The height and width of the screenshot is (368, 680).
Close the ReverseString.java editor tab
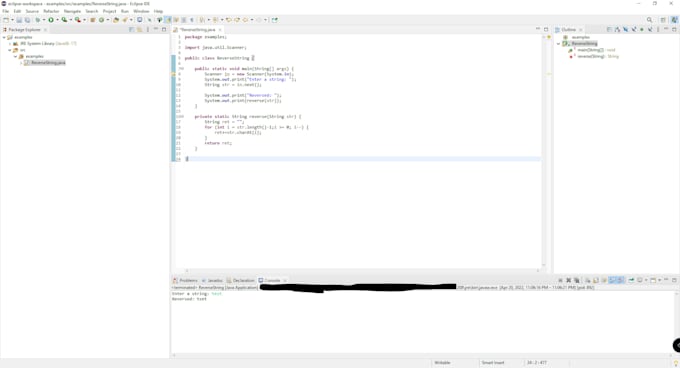coord(220,29)
